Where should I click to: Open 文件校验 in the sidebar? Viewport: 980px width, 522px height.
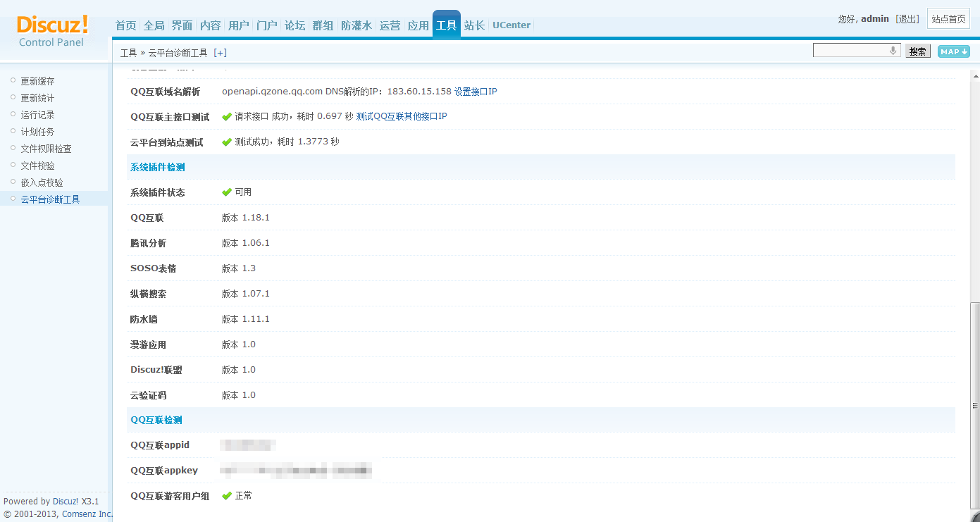[37, 166]
